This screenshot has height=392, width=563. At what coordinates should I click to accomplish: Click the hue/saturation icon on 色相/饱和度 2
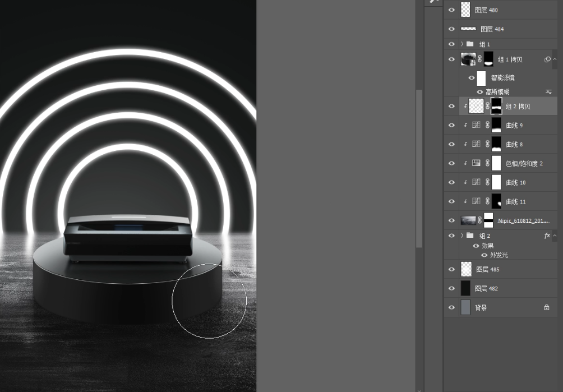(x=476, y=163)
